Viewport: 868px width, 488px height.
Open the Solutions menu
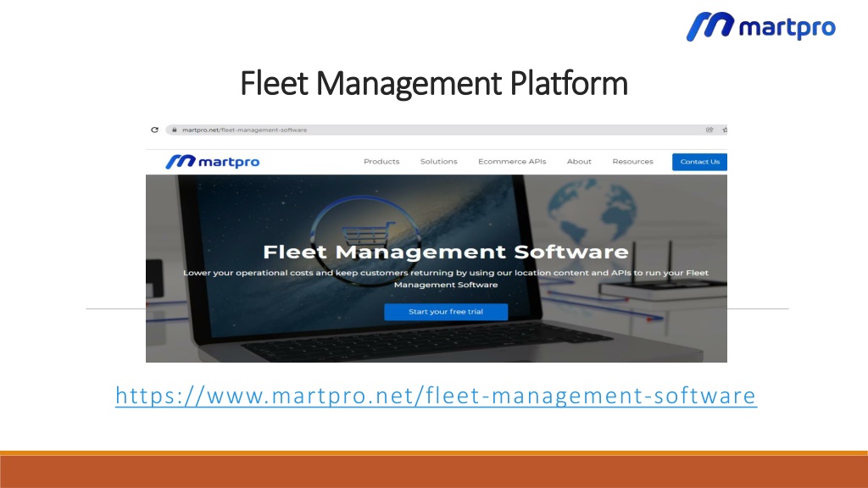tap(438, 162)
